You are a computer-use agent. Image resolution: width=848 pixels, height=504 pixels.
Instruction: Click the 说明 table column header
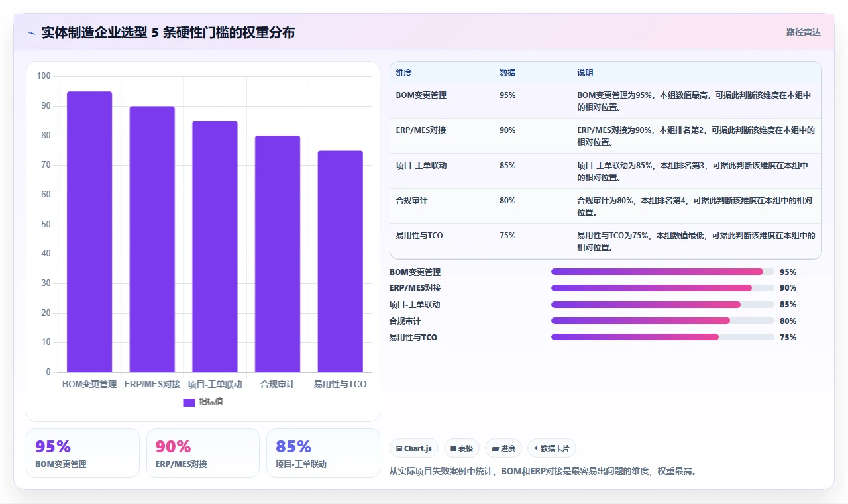[585, 73]
